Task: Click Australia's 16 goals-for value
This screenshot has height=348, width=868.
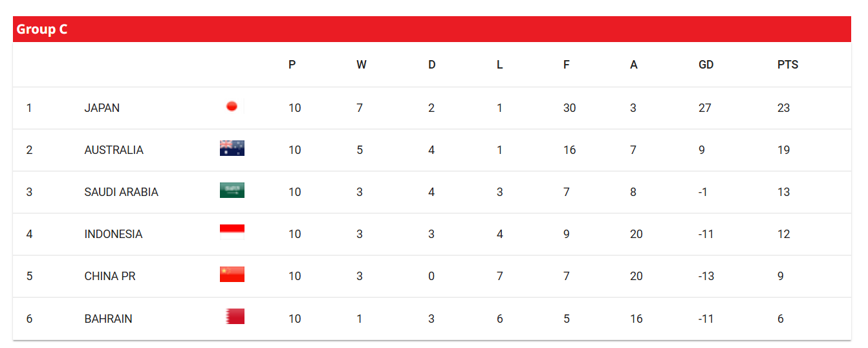Action: tap(569, 150)
